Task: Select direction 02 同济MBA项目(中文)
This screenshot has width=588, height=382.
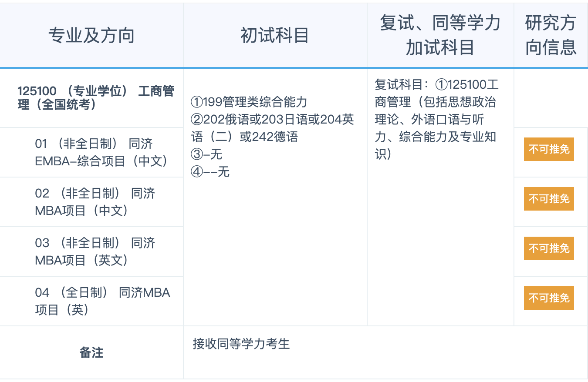Action: coord(95,202)
